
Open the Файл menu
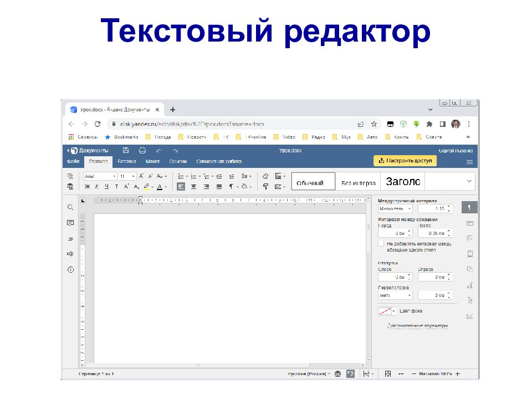coord(73,161)
